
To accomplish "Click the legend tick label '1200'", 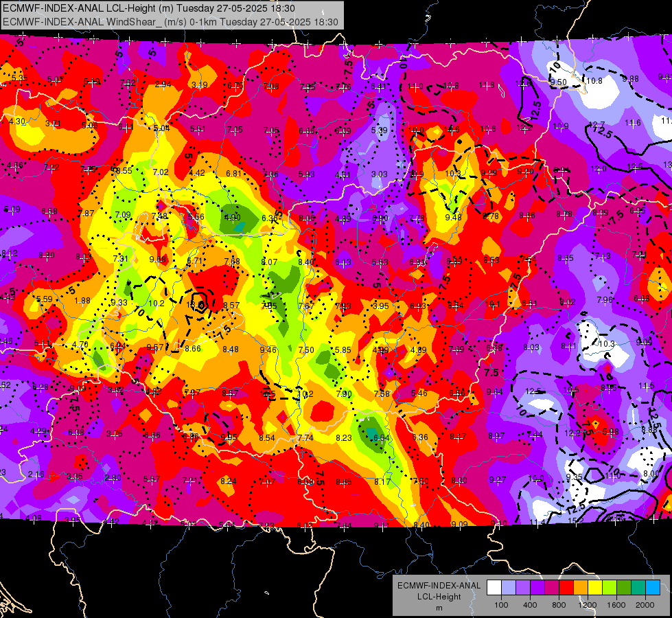I will coord(588,605).
